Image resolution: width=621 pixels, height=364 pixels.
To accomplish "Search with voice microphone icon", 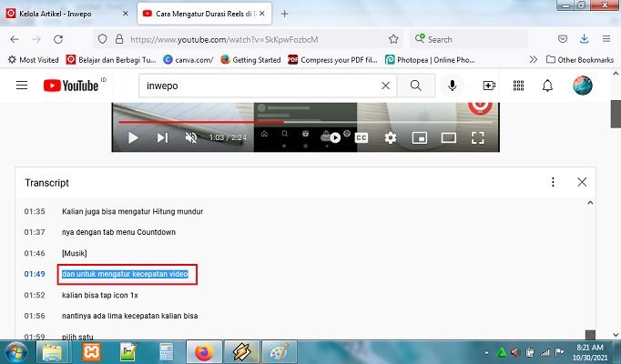I will pyautogui.click(x=452, y=86).
